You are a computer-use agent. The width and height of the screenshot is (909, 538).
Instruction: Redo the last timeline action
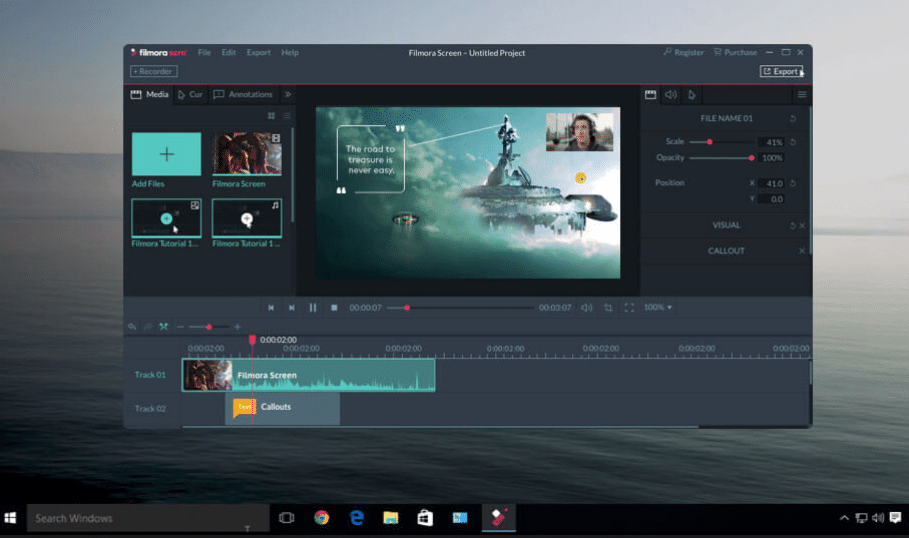pyautogui.click(x=148, y=327)
